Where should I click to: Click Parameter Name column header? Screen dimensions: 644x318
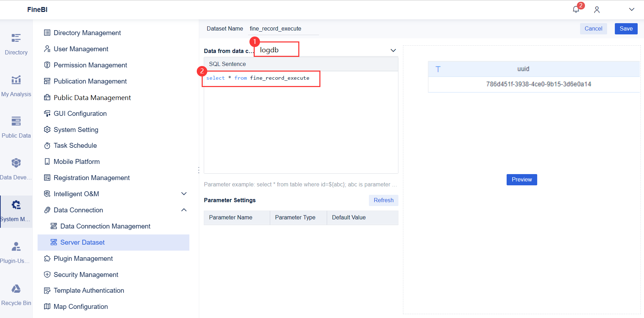pos(237,218)
